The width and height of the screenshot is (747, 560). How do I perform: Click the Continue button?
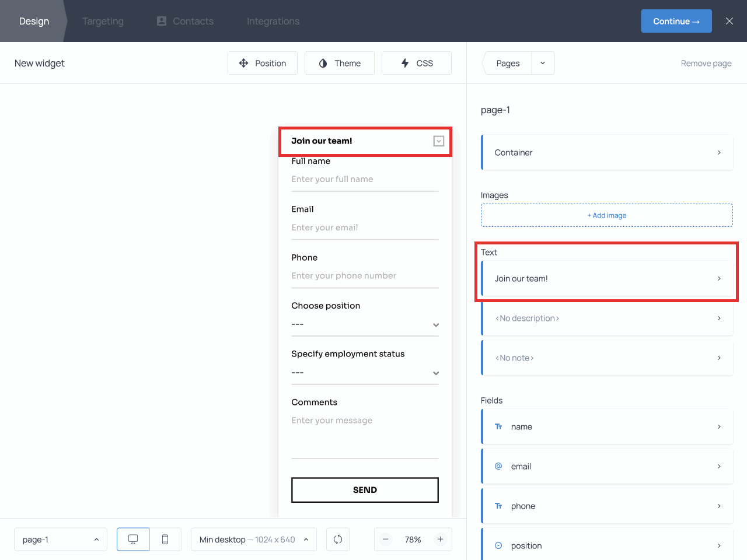tap(676, 20)
